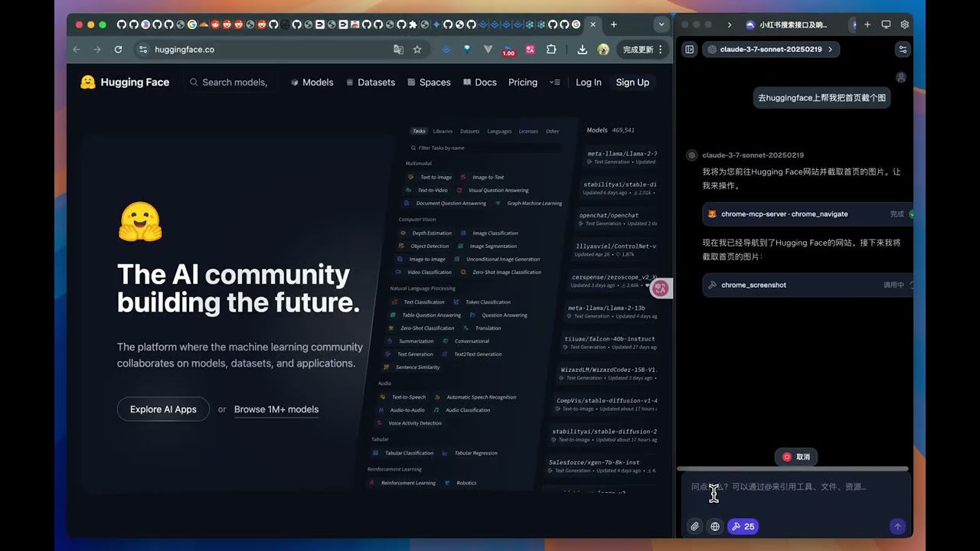Open the Spaces nav item
980x551 pixels.
[x=429, y=82]
